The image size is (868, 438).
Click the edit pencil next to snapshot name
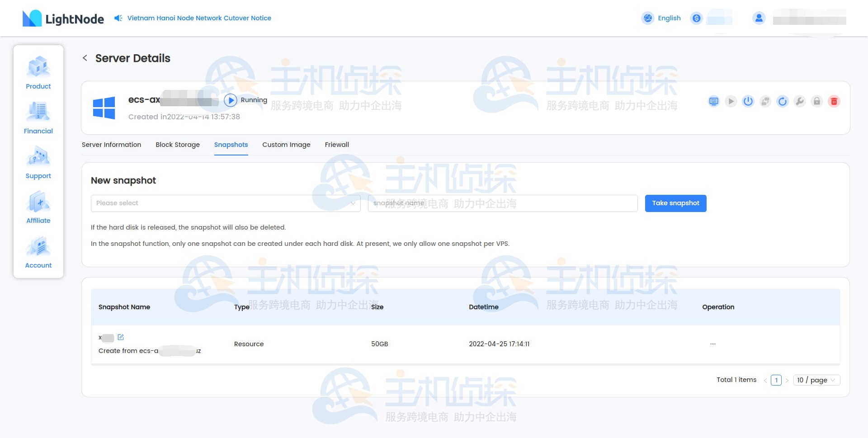[x=120, y=337]
